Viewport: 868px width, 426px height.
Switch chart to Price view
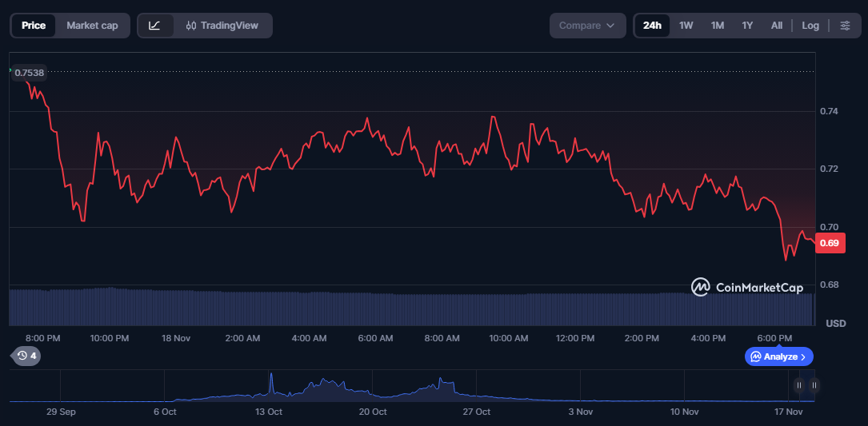tap(34, 26)
